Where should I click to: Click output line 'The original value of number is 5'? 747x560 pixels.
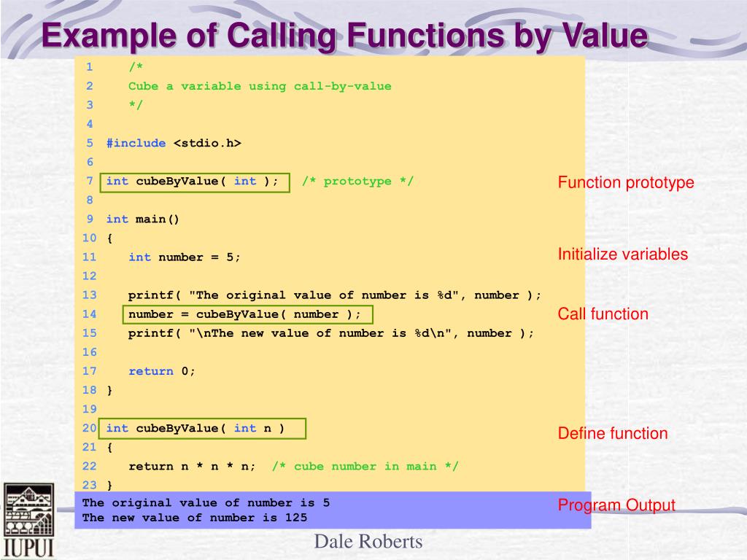[x=206, y=503]
